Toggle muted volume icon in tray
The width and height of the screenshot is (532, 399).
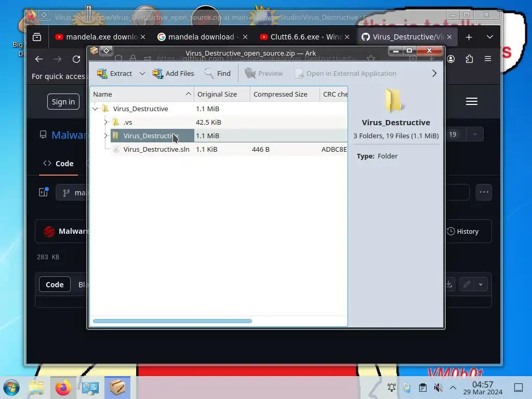coord(438,388)
